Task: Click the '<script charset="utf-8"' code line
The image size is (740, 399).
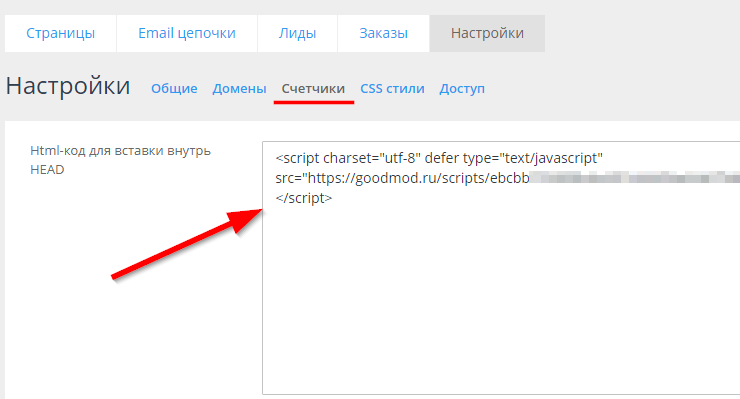Action: pyautogui.click(x=439, y=158)
